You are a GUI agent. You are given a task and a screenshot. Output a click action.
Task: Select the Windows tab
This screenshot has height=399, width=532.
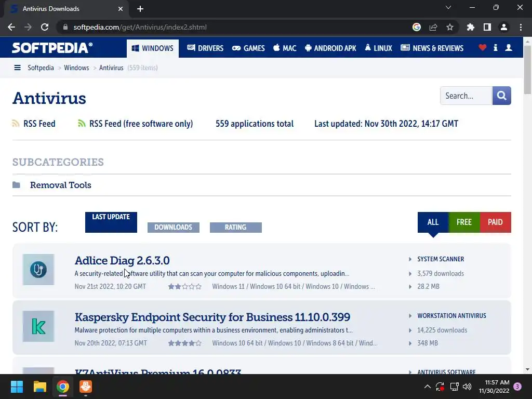(x=153, y=48)
